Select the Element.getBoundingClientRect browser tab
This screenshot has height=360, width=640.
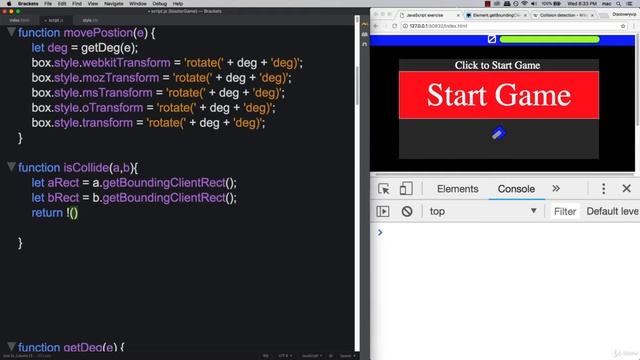[x=496, y=15]
